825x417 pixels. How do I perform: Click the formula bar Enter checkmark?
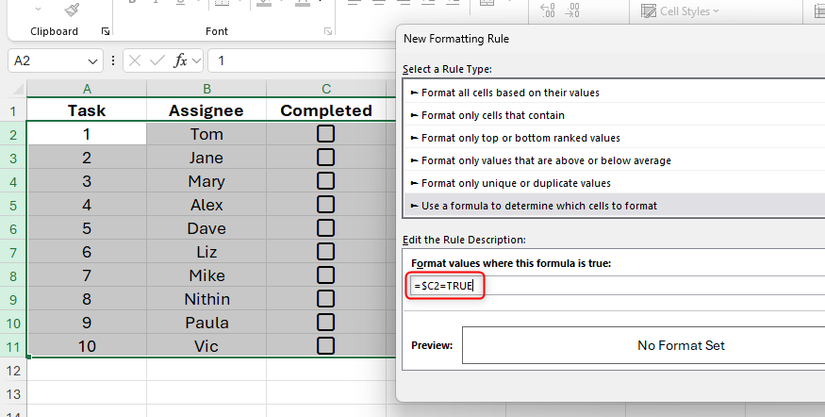click(x=157, y=61)
